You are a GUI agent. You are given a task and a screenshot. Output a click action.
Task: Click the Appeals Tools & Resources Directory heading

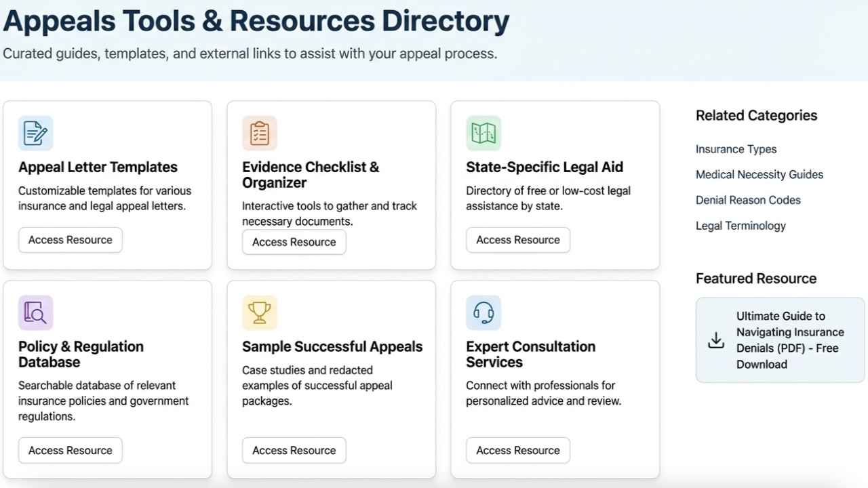254,20
